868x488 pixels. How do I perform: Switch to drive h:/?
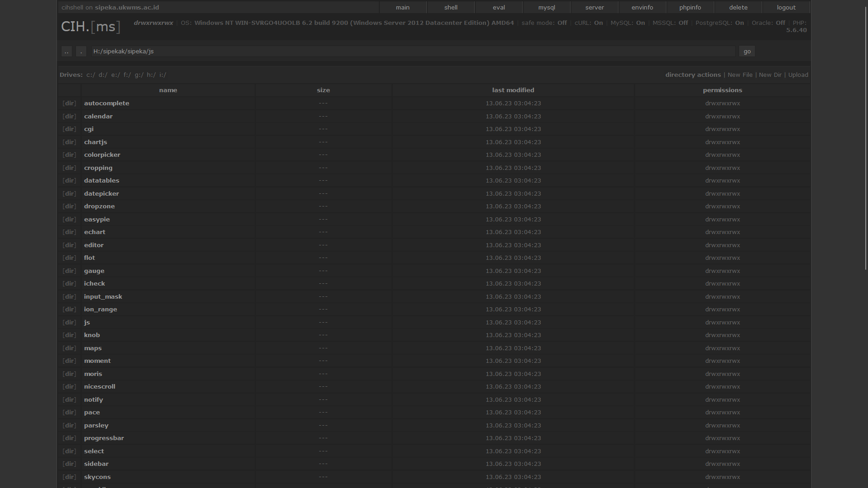[151, 75]
